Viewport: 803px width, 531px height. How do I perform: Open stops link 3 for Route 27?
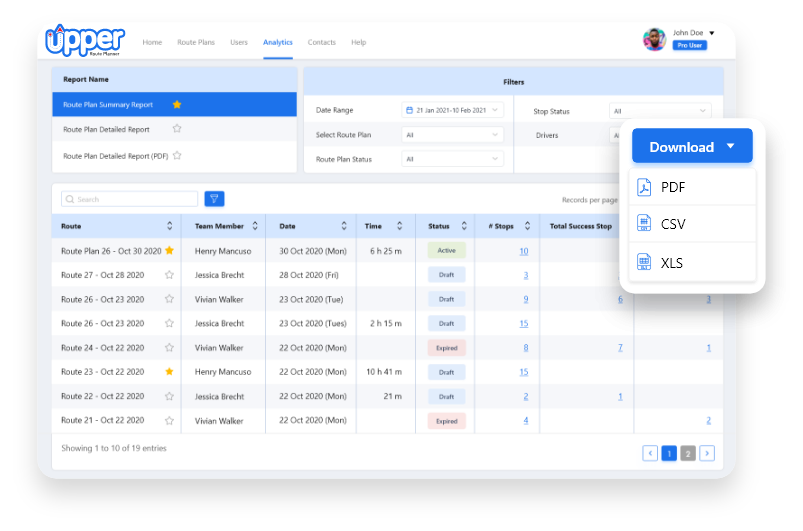coord(525,275)
